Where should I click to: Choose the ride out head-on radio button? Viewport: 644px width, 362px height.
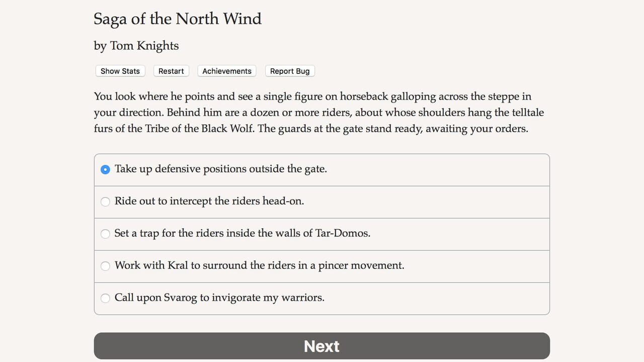105,202
